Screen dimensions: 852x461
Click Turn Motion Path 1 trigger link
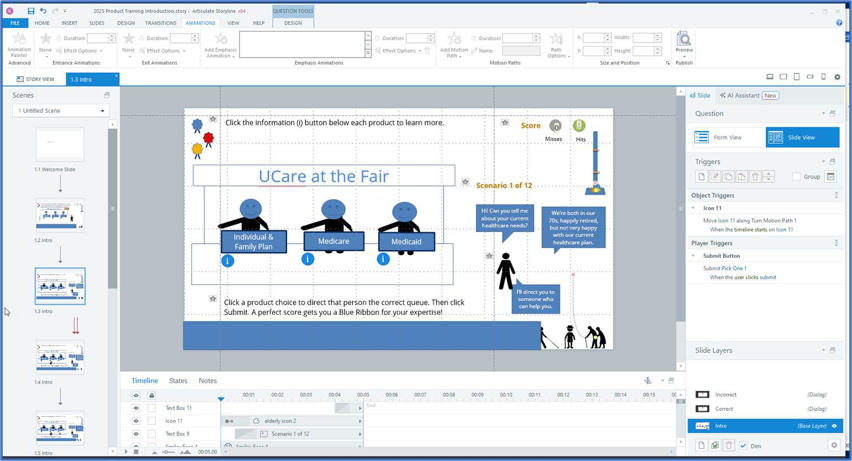pyautogui.click(x=774, y=220)
